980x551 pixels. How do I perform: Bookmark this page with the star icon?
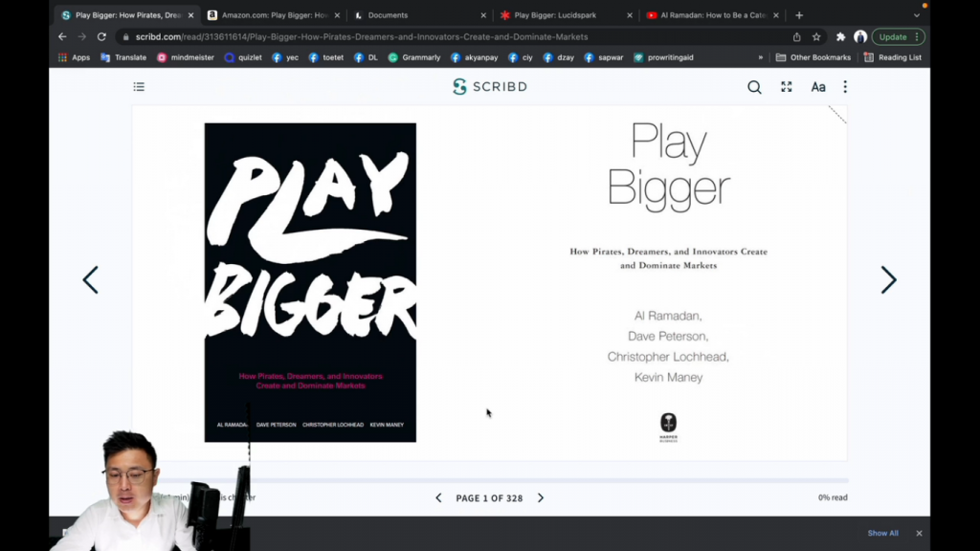coord(816,37)
